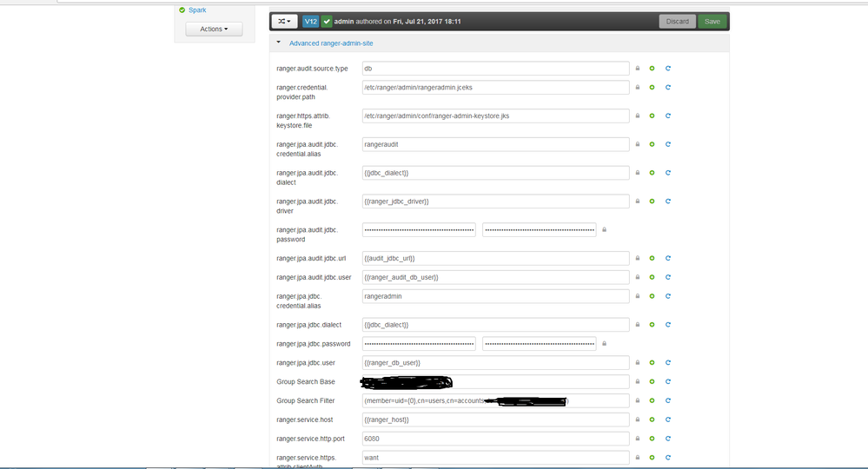This screenshot has height=469, width=868.
Task: Toggle lock icon for ranger.service.host
Action: [638, 419]
